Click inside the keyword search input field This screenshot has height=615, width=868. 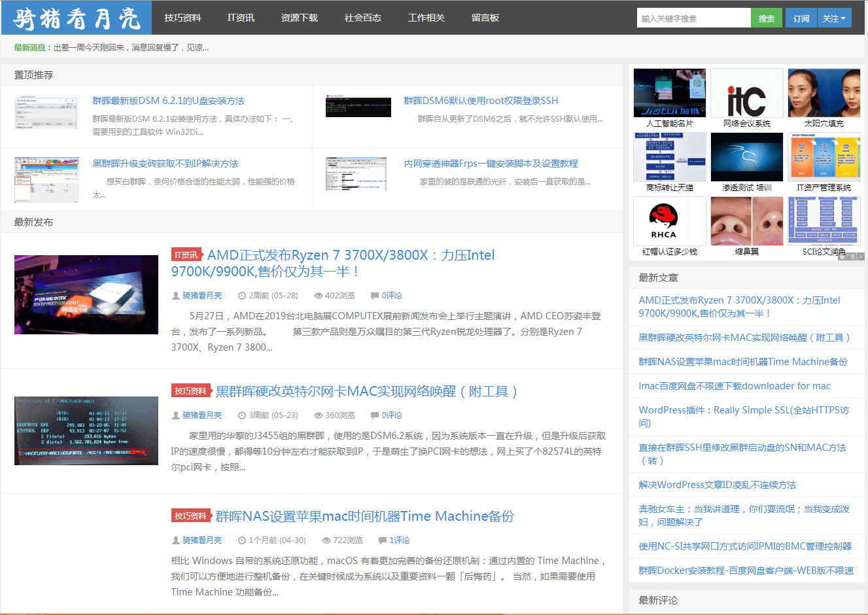tap(693, 18)
